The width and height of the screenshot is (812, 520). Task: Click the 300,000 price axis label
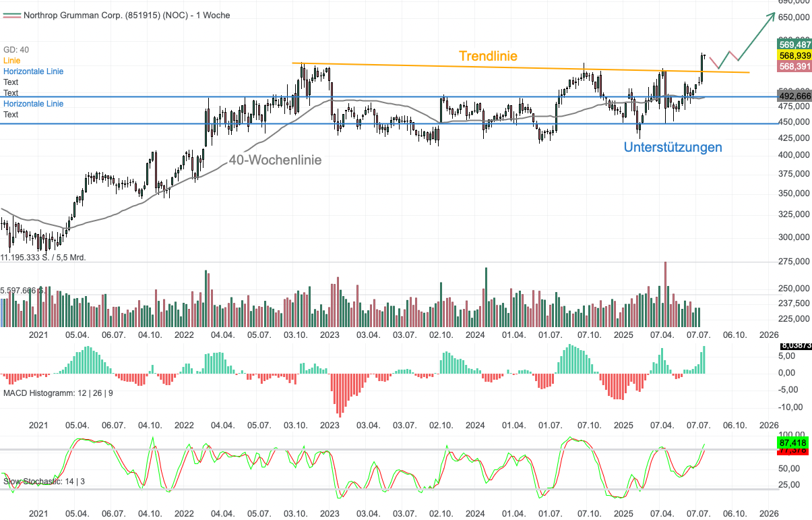click(794, 237)
